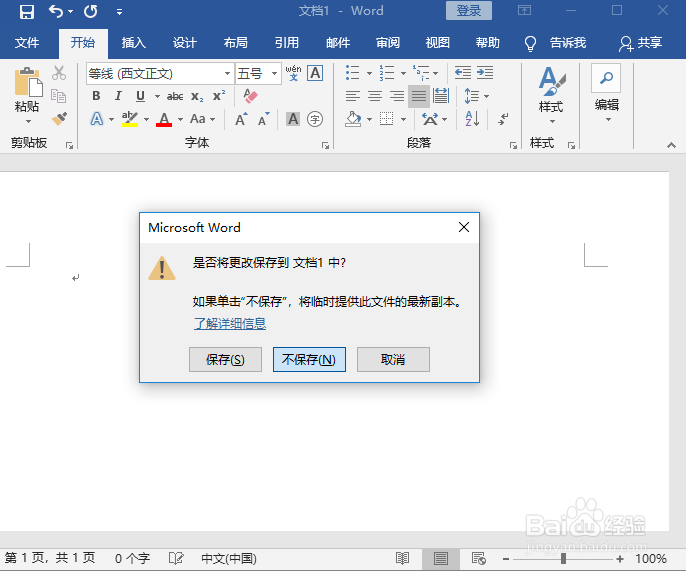
Task: Apply yellow text highlight color
Action: pyautogui.click(x=130, y=119)
